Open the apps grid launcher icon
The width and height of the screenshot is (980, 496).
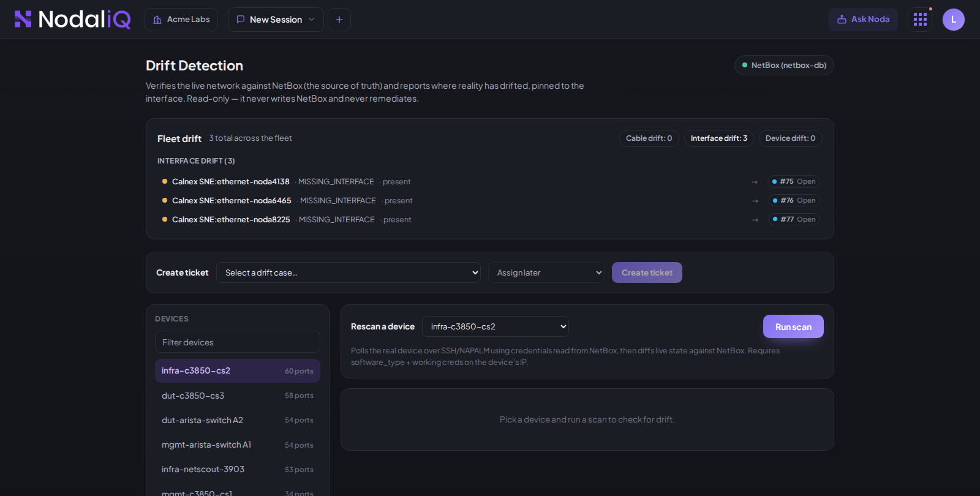920,20
